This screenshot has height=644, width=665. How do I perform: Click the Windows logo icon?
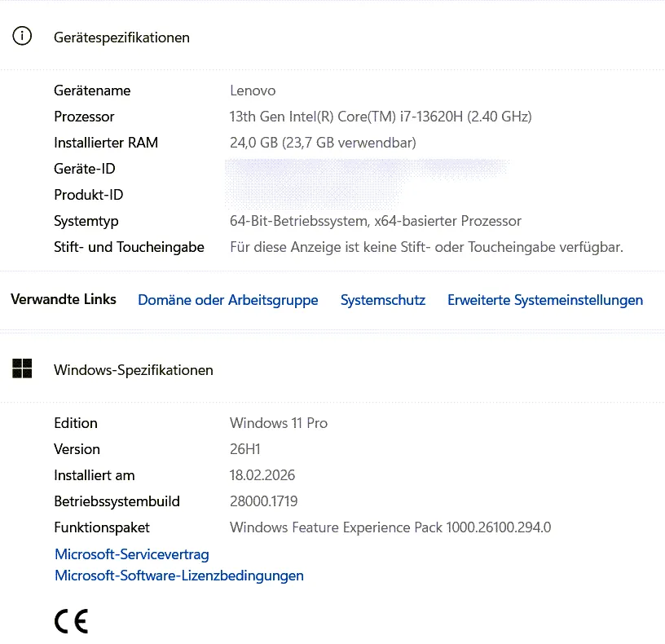(22, 369)
